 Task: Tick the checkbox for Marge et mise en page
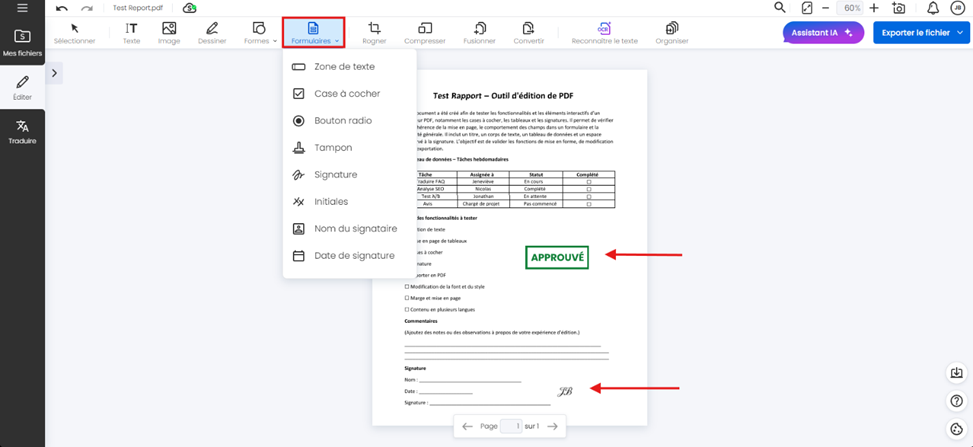point(407,298)
